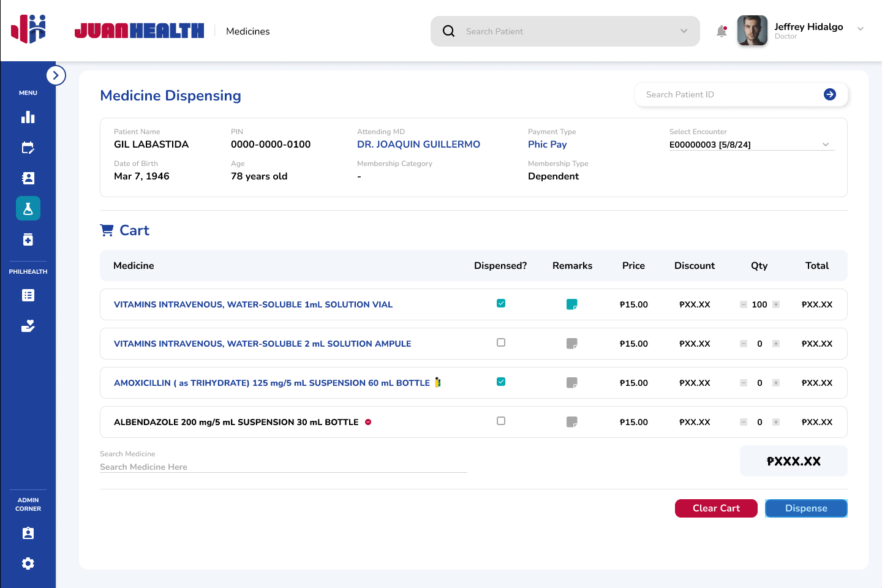Submit Patient ID search arrow button
Screen dimensions: 882x588
pos(830,94)
